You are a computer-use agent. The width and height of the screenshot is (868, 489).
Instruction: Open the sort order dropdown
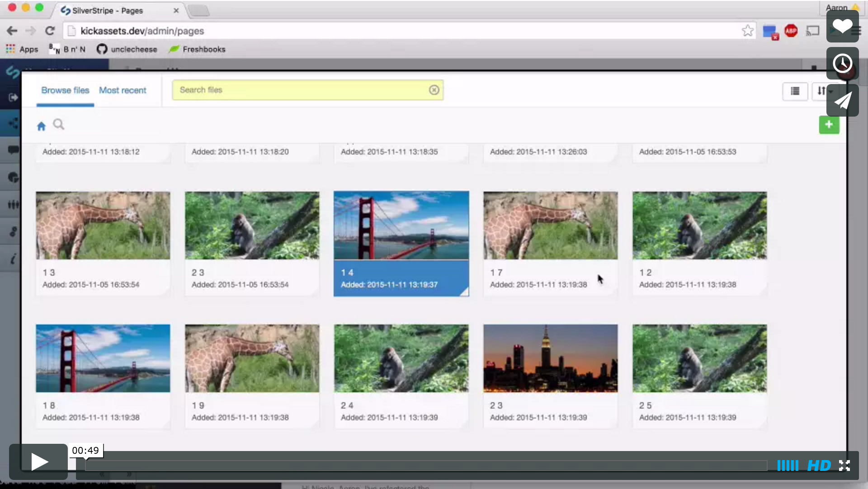[821, 91]
